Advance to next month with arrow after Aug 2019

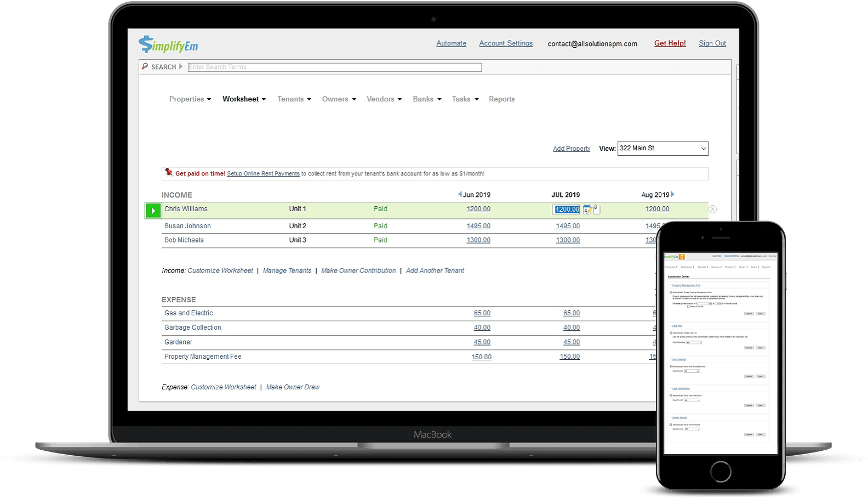(673, 194)
